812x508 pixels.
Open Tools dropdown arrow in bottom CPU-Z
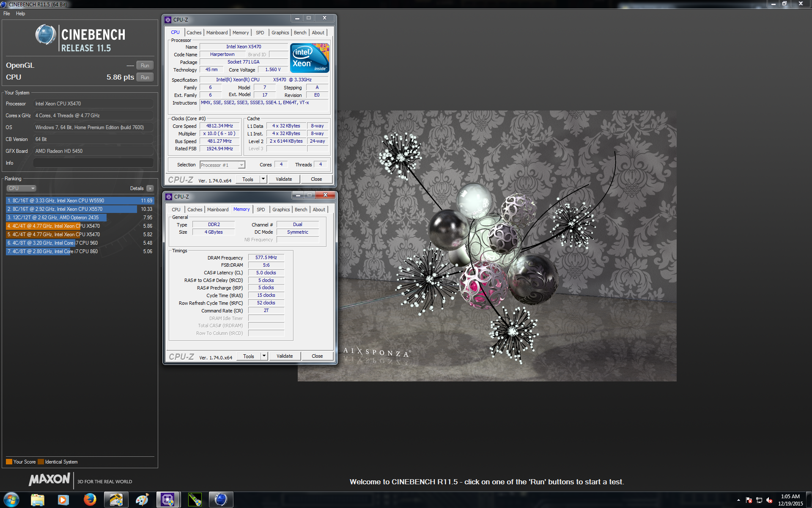click(x=264, y=356)
